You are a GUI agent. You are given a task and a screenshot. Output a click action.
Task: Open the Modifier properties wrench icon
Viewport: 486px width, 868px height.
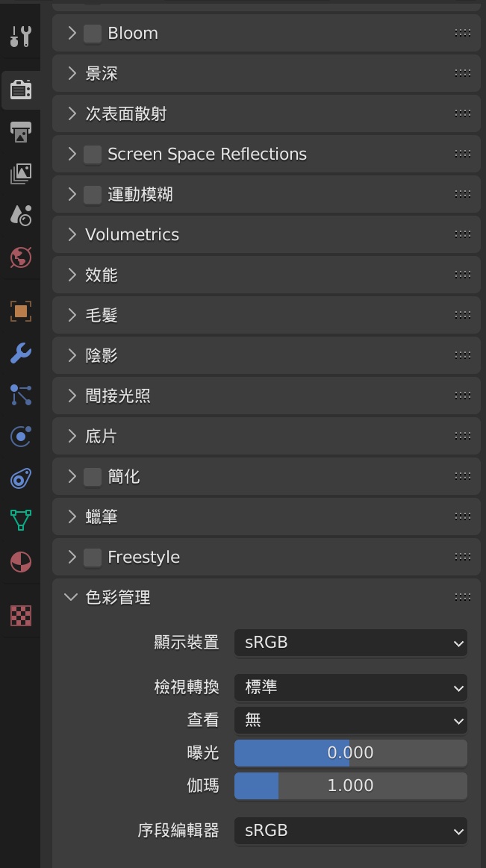(x=20, y=353)
